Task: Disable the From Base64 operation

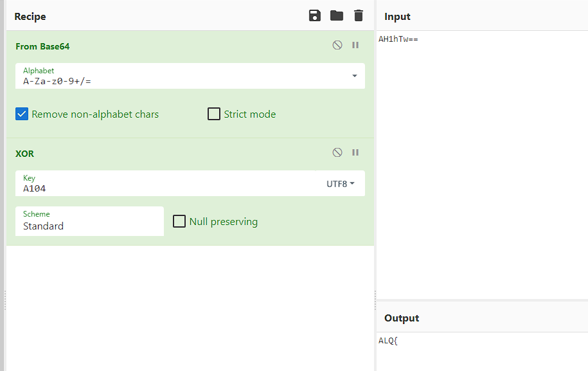Action: tap(337, 46)
